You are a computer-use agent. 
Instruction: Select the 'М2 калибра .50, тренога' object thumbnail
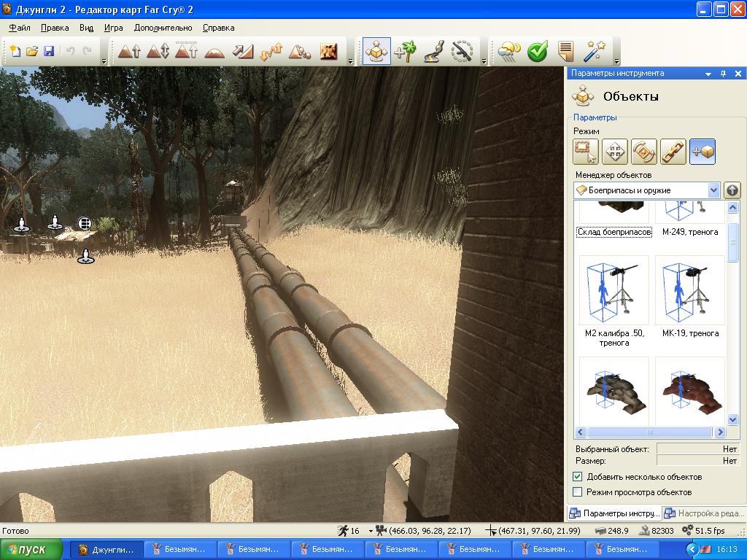(614, 290)
